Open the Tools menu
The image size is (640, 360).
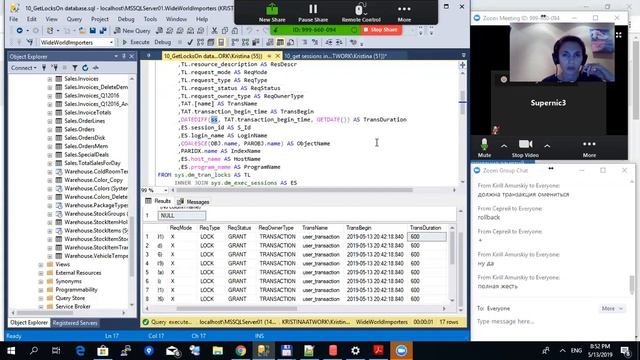pyautogui.click(x=150, y=19)
